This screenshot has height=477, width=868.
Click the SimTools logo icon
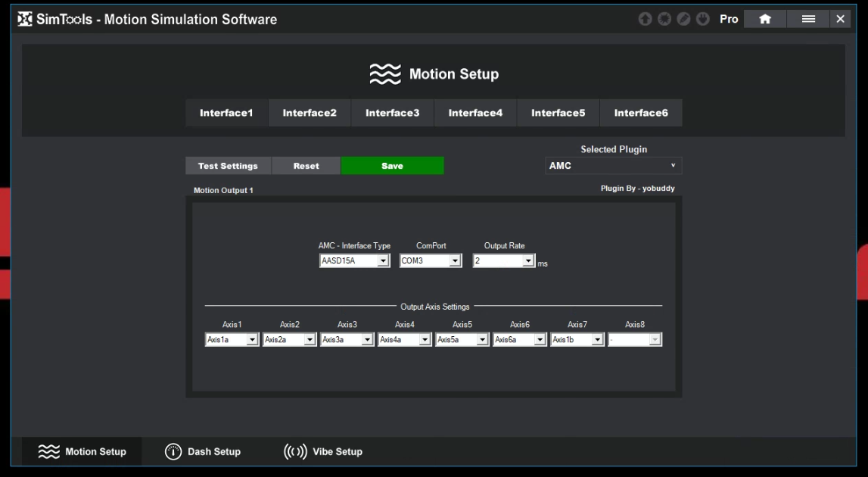(25, 19)
